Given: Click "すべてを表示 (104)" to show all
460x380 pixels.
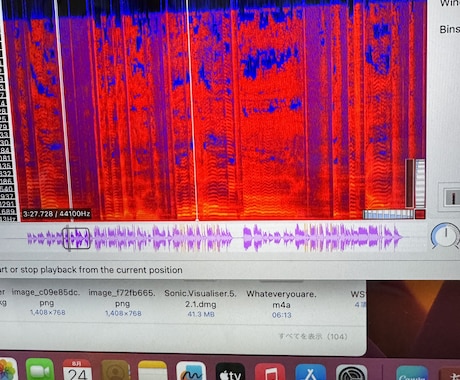Looking at the screenshot, I should click(313, 336).
